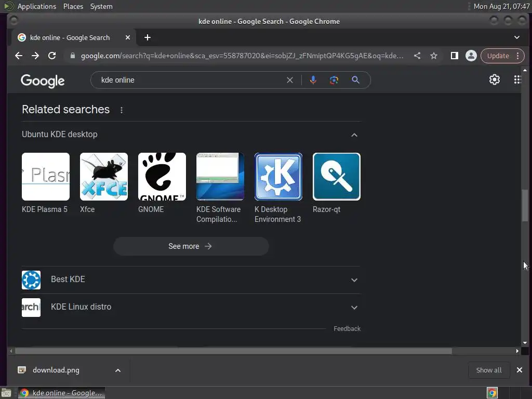The width and height of the screenshot is (532, 399).
Task: Click the arch logo beside KDE Linux distro
Action: tap(31, 308)
